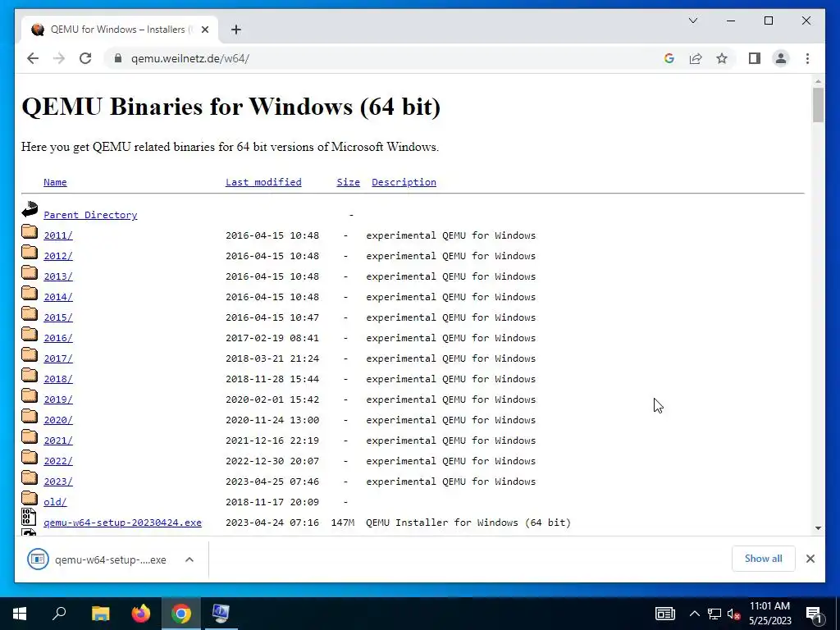Open the 2021/ folder link
The image size is (840, 630).
pyautogui.click(x=58, y=441)
